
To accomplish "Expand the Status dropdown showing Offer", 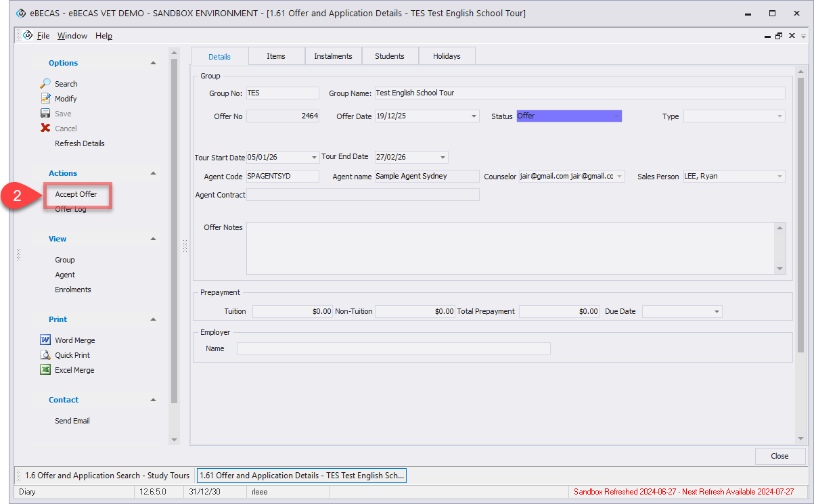I will (x=616, y=116).
